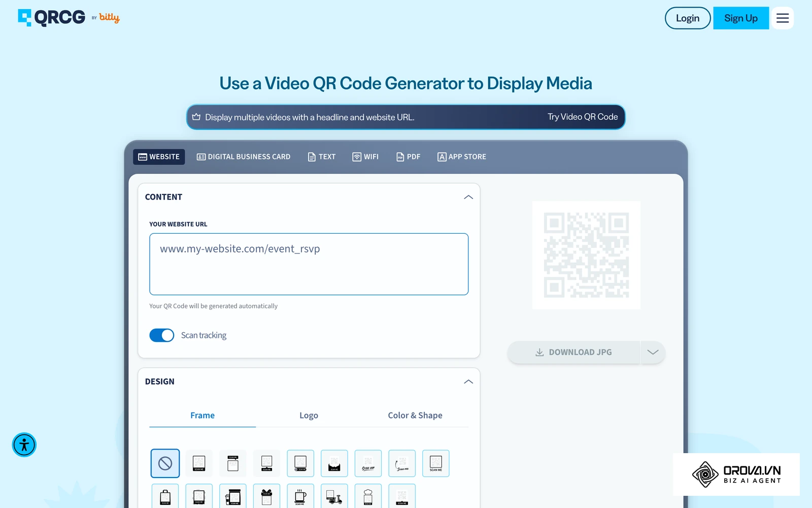Select the cursive Scan me underline frame

click(368, 463)
